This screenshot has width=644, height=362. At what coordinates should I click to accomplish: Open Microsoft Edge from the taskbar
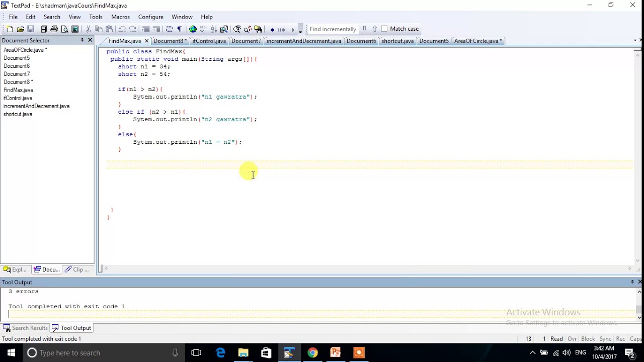[220, 352]
